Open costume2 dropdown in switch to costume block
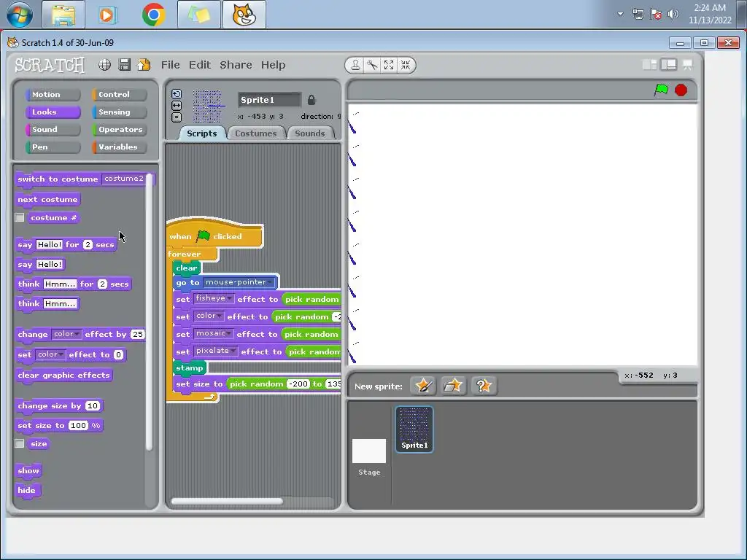The width and height of the screenshot is (747, 560). 125,179
